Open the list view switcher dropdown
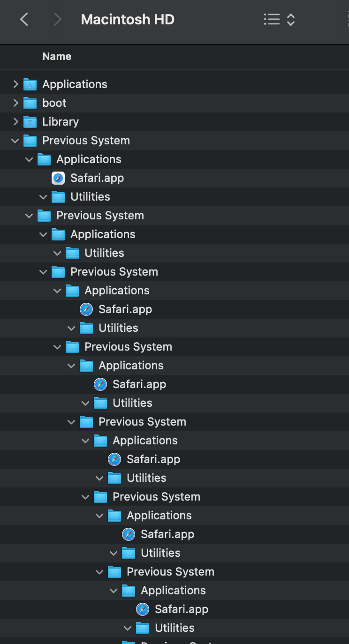The image size is (349, 644). (279, 19)
